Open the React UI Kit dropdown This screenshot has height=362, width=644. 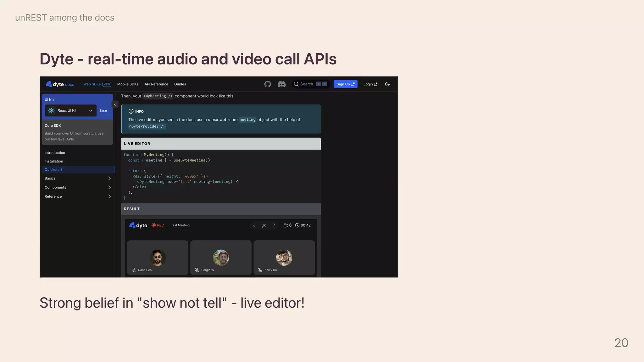[71, 111]
